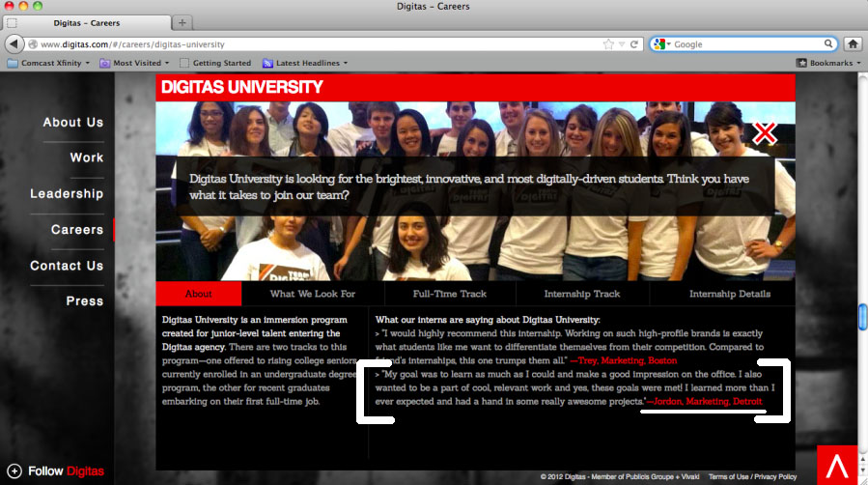Click the search magnifier icon in Google box

tap(828, 44)
